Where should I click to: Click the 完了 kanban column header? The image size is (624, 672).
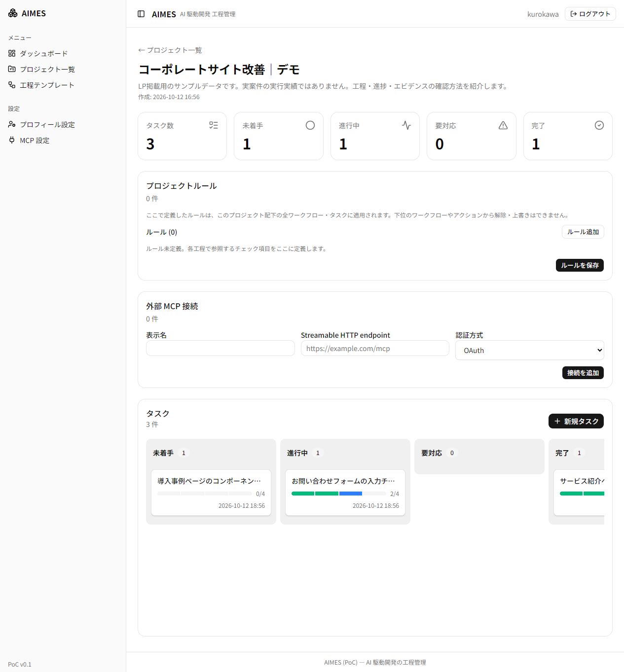pyautogui.click(x=562, y=453)
